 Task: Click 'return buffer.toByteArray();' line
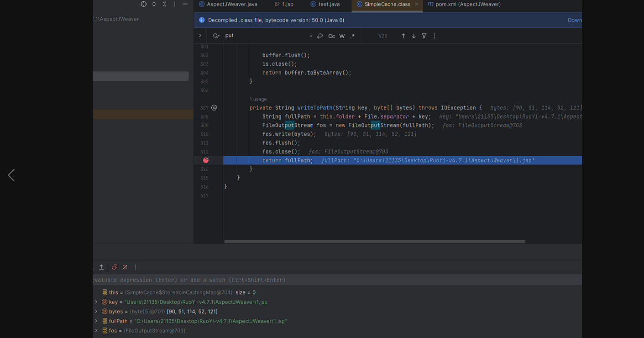point(307,73)
